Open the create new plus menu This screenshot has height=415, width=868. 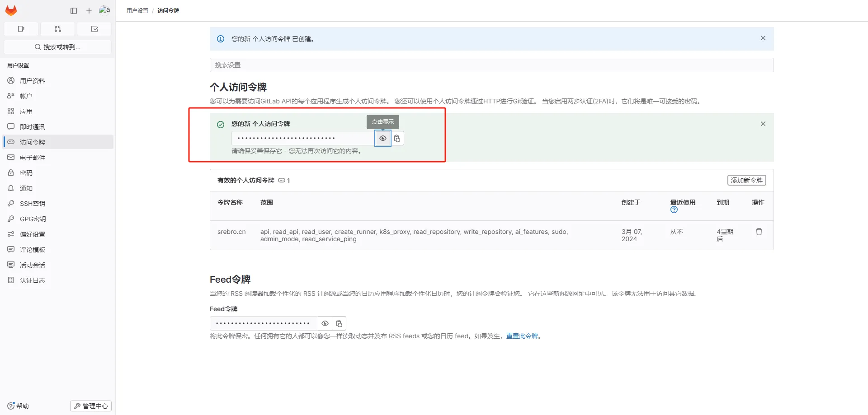coord(89,11)
